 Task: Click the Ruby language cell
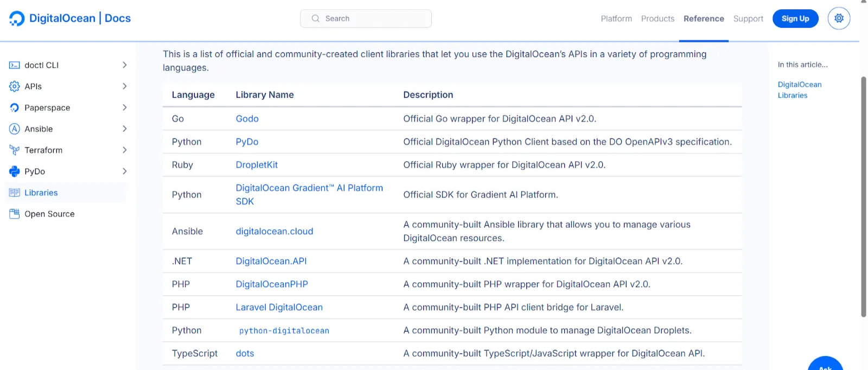click(x=182, y=165)
